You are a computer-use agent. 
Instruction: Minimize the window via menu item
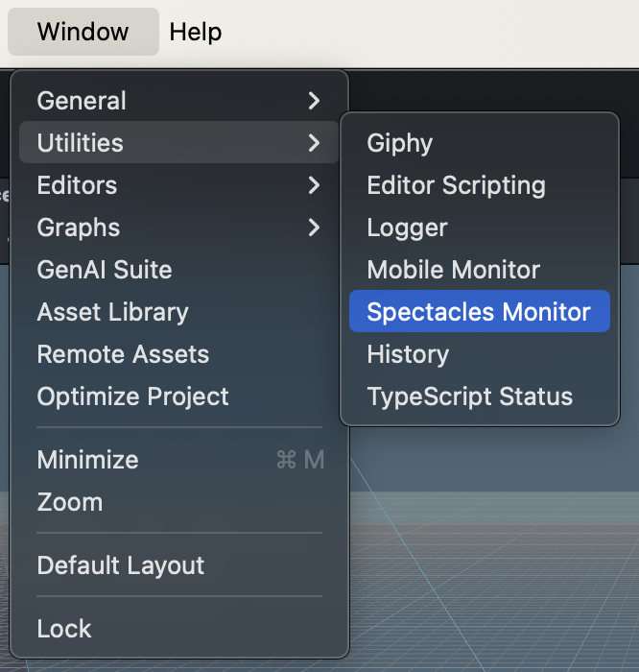click(x=88, y=460)
